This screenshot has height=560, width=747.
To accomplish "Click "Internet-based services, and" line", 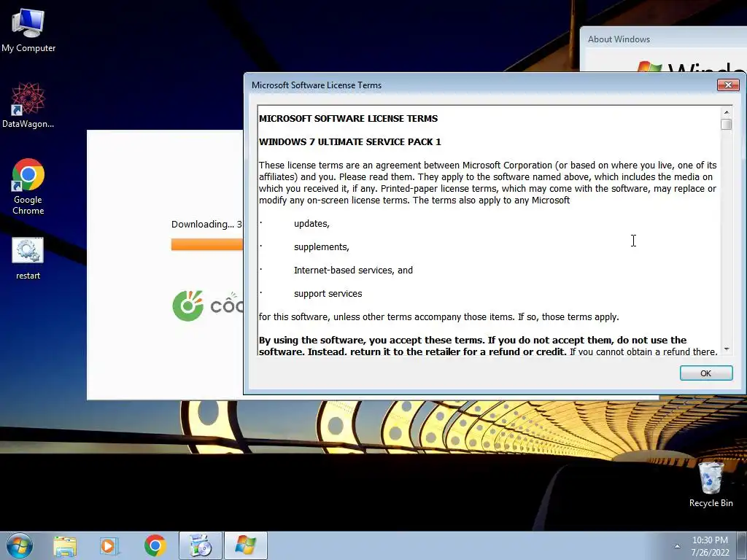I will (353, 271).
